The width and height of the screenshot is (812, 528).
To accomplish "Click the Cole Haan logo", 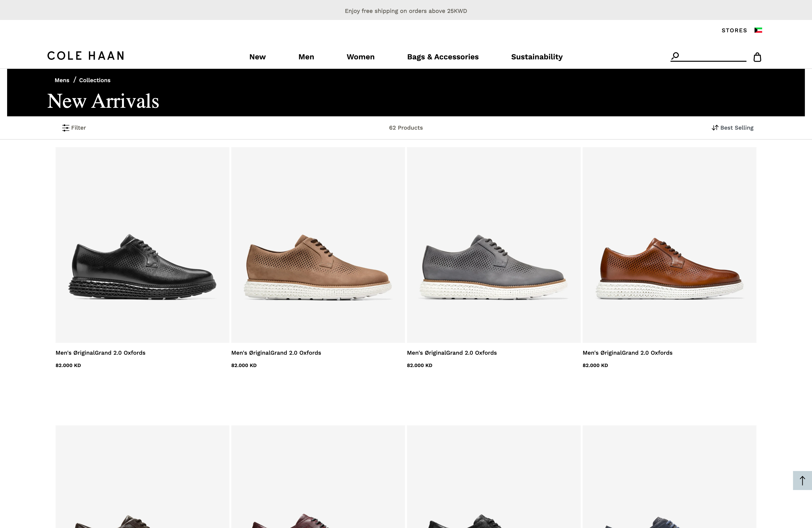I will point(85,56).
